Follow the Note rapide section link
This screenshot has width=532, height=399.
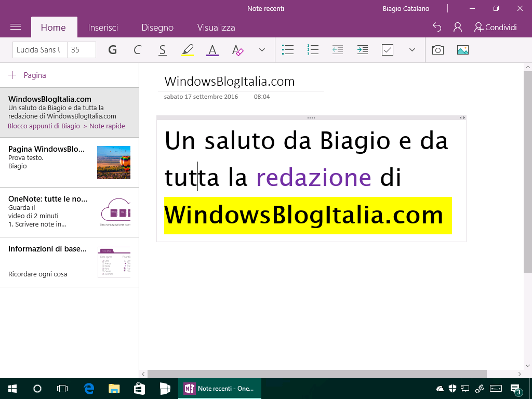coord(107,126)
